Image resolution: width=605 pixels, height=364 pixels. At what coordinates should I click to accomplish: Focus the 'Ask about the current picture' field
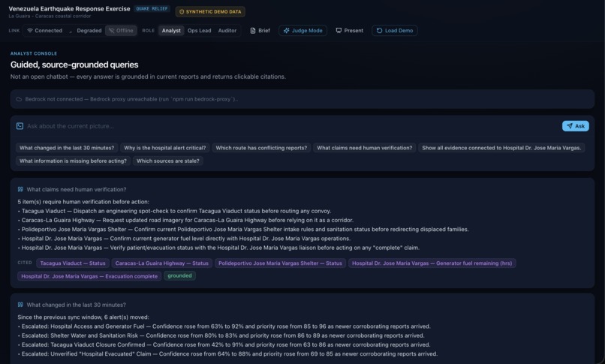point(291,126)
